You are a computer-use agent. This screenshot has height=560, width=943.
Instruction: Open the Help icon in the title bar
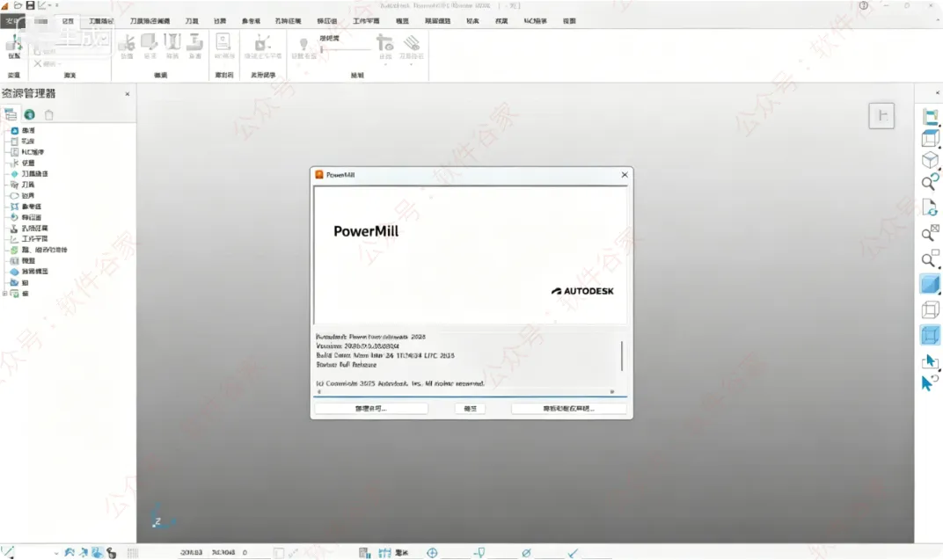pos(864,5)
